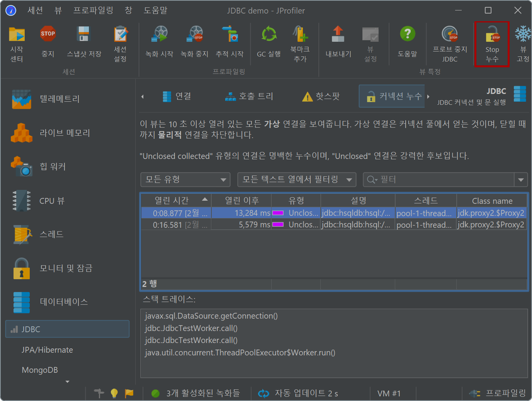Open the 라이브 메모리 section

pos(51,133)
